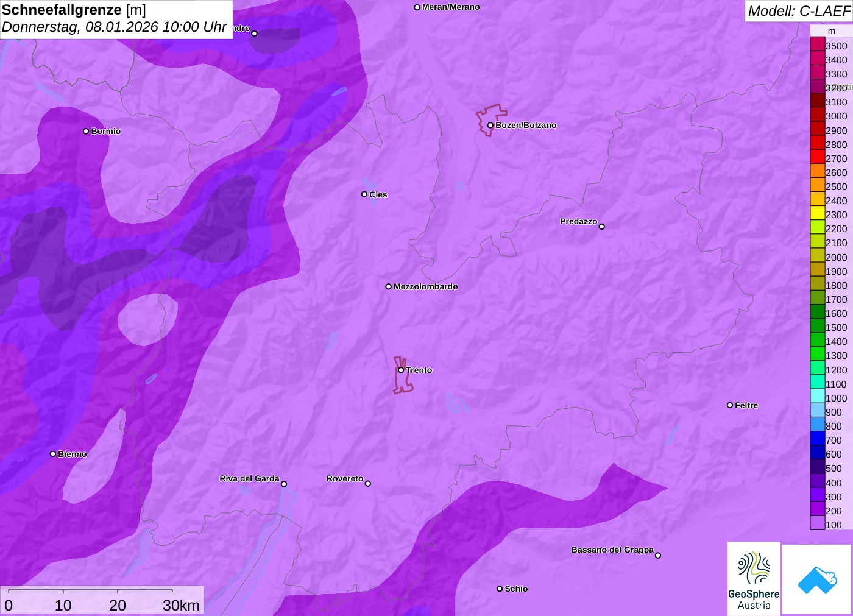
Task: Click the Cles marker dot
Action: click(x=364, y=194)
